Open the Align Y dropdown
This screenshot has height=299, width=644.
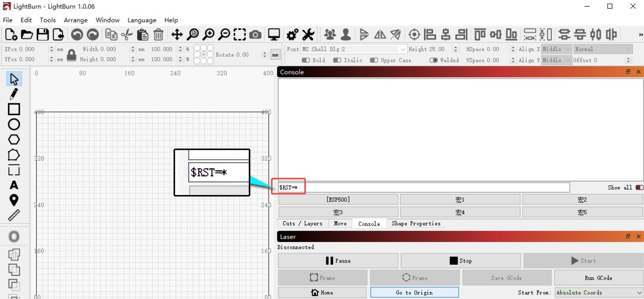pyautogui.click(x=556, y=60)
